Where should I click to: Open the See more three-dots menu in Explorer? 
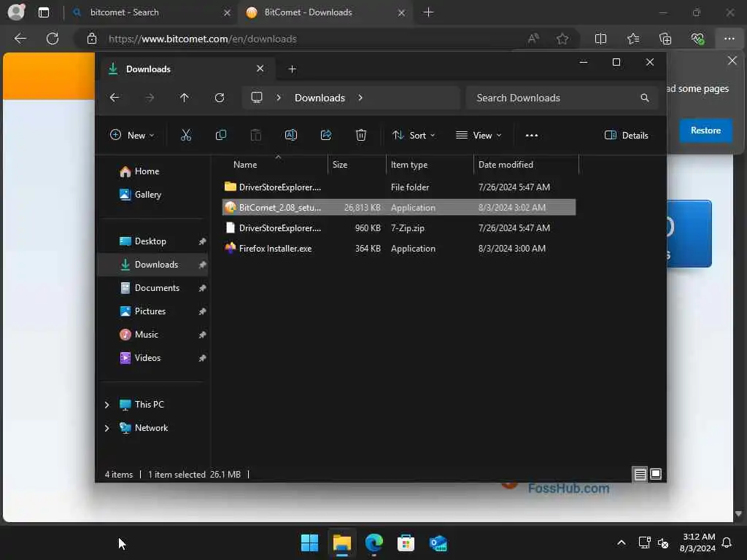pos(532,135)
